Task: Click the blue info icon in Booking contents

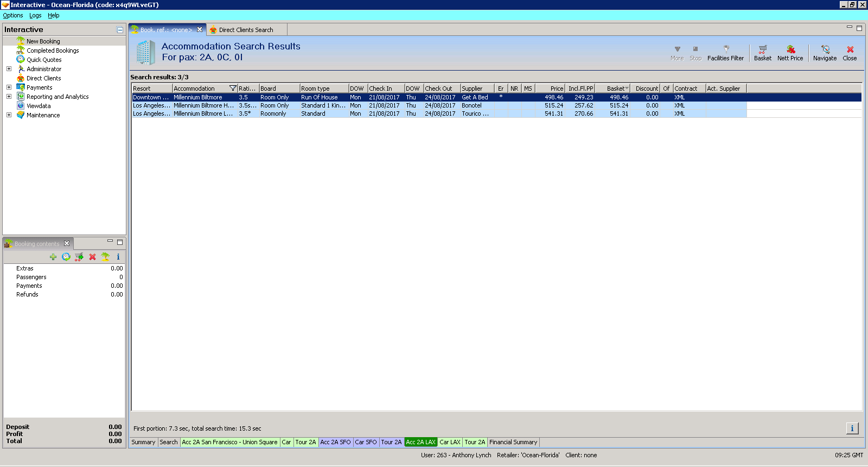Action: pyautogui.click(x=118, y=257)
